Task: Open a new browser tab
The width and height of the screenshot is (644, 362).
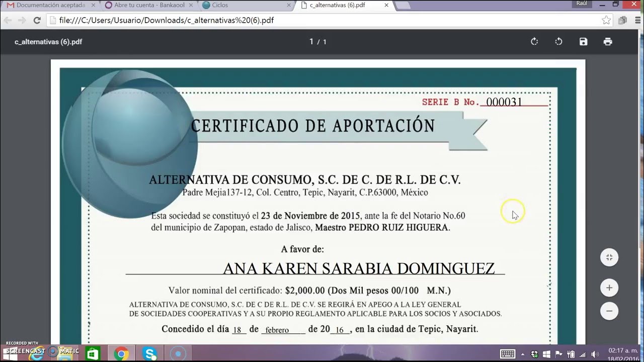Action: (x=404, y=5)
